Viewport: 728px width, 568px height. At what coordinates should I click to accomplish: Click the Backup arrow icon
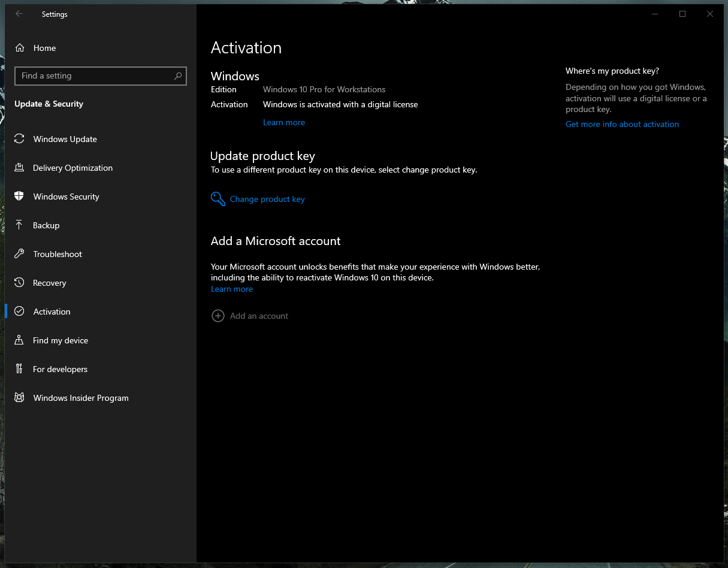(x=20, y=225)
